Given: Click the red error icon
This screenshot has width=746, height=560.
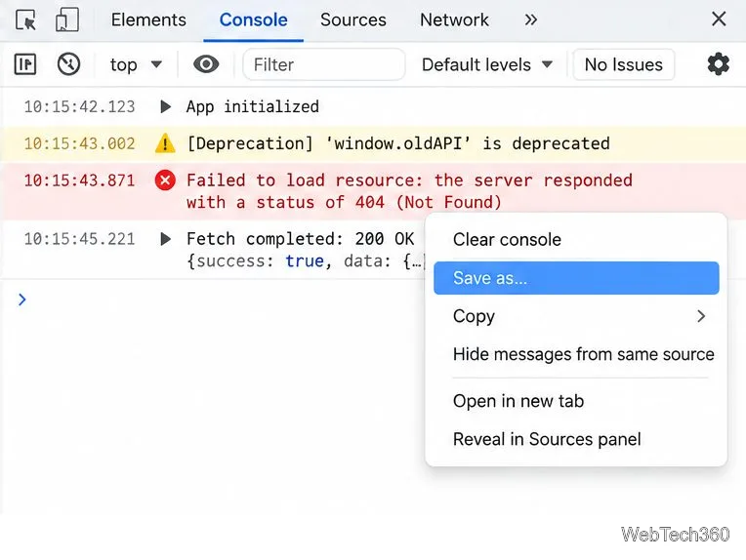Looking at the screenshot, I should tap(165, 180).
